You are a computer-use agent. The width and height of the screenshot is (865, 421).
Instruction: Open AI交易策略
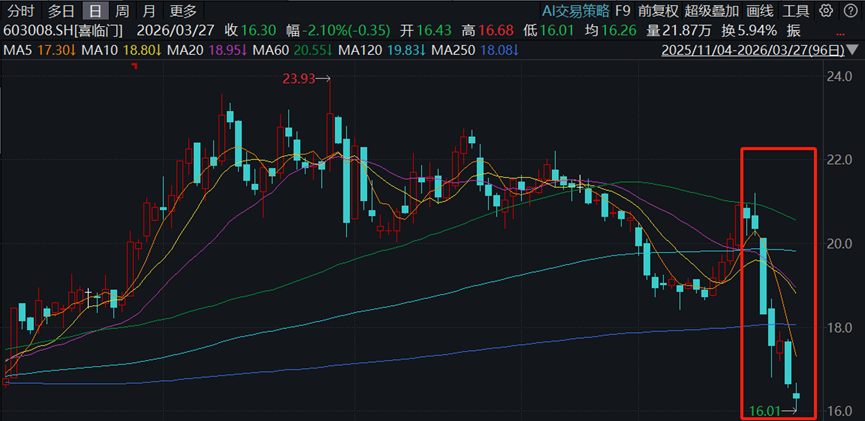(x=574, y=10)
